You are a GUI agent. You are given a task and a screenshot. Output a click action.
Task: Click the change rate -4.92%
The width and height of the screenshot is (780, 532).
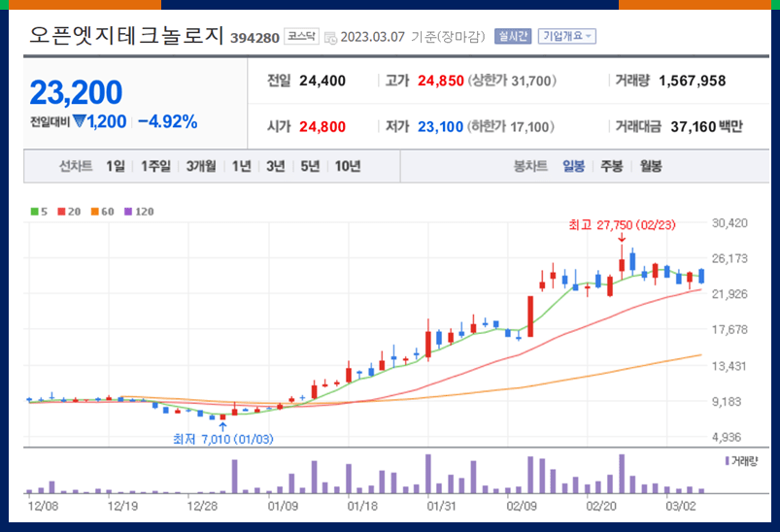(168, 121)
